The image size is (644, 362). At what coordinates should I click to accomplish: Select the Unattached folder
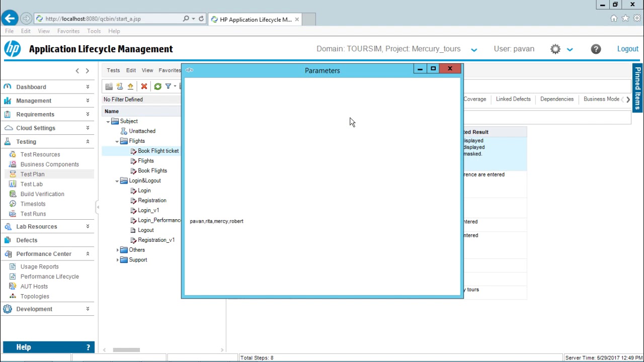tap(142, 131)
